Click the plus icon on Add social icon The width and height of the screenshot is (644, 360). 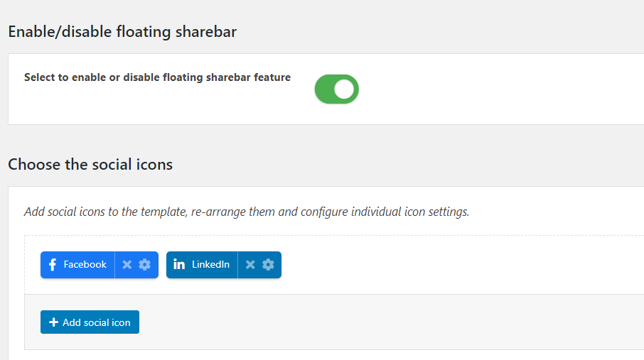[53, 322]
